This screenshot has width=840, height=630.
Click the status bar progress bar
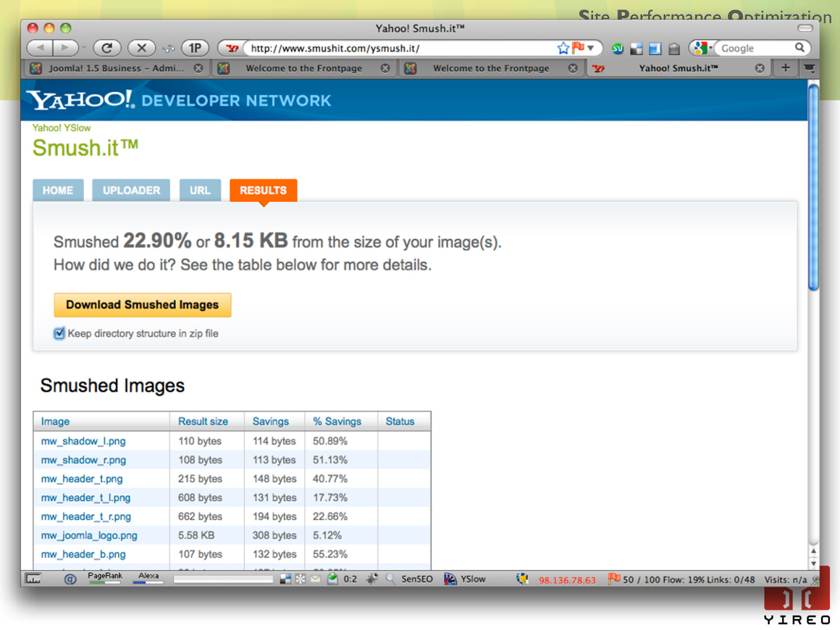(x=223, y=579)
